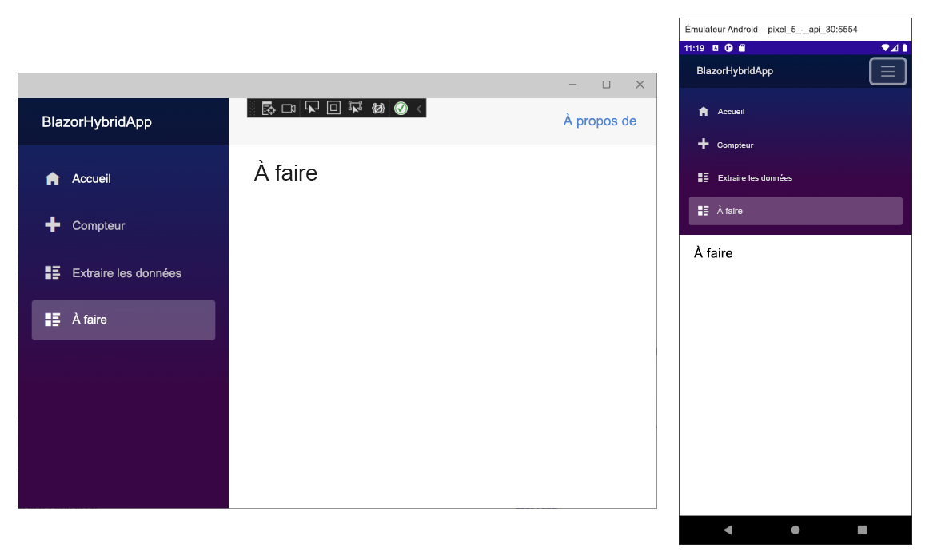Close the desktop app window
Image resolution: width=941 pixels, height=560 pixels.
tap(640, 85)
